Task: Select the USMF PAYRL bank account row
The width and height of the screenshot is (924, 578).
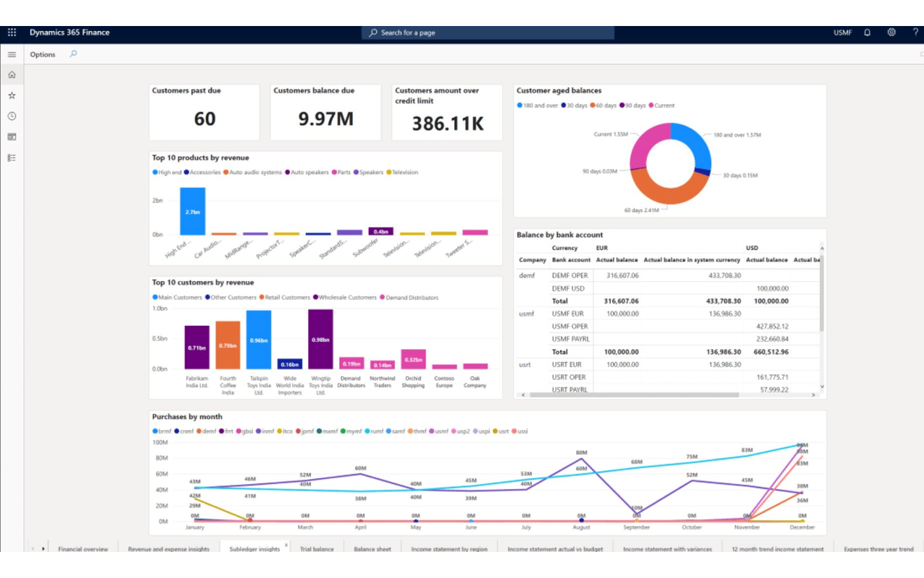Action: (x=670, y=339)
